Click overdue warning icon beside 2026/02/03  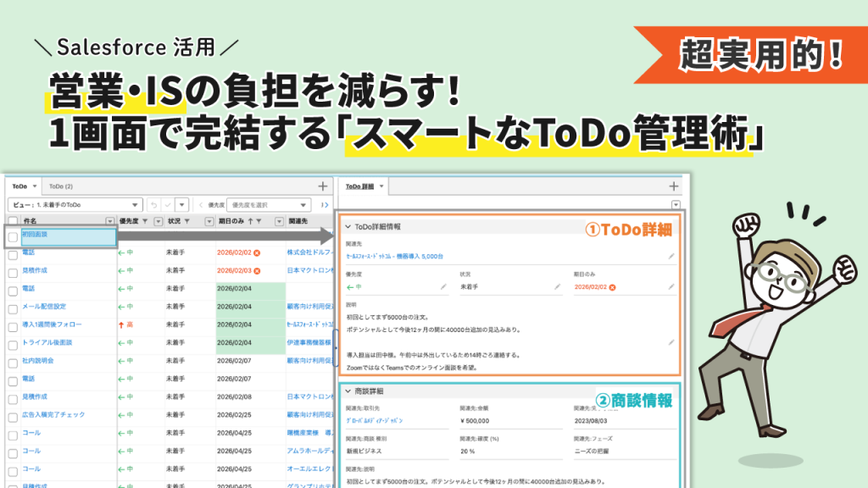257,270
